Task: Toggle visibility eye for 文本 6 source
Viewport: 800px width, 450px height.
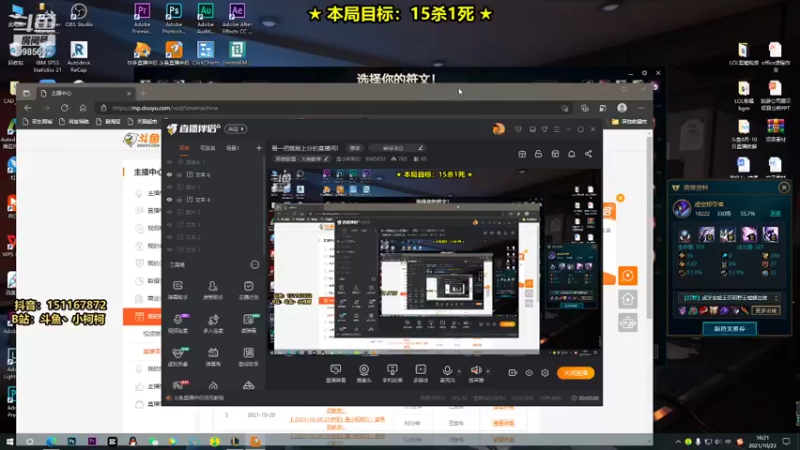Action: [x=169, y=174]
